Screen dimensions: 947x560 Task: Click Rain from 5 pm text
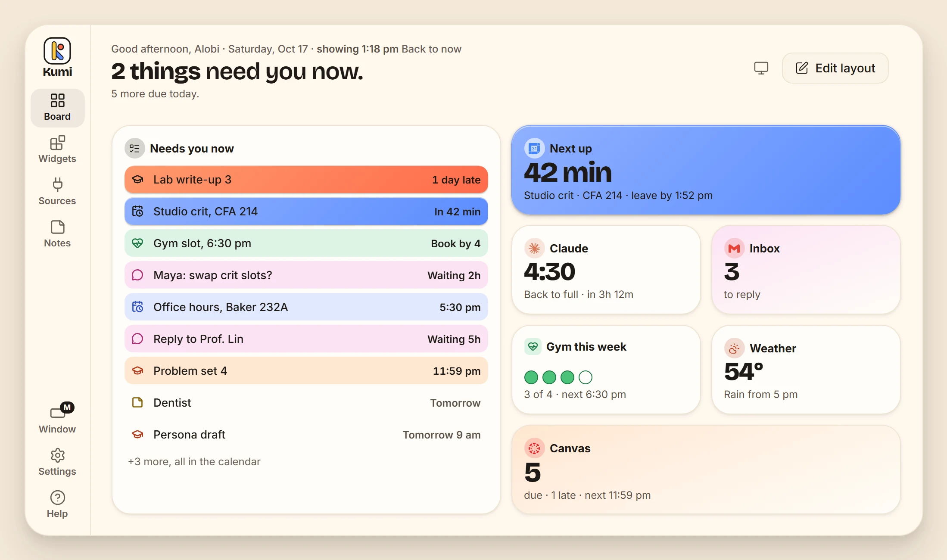coord(761,395)
